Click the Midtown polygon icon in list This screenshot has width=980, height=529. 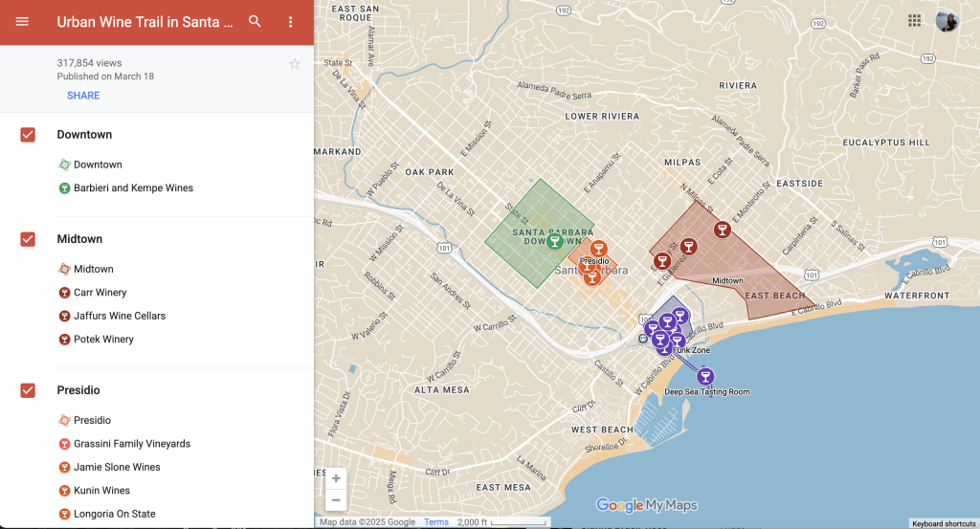tap(64, 269)
